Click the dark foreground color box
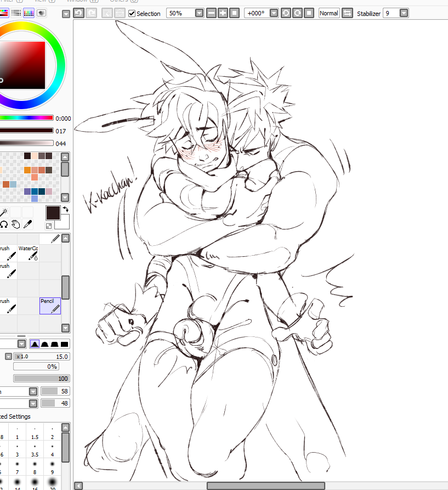Image resolution: width=448 pixels, height=490 pixels. [x=53, y=212]
